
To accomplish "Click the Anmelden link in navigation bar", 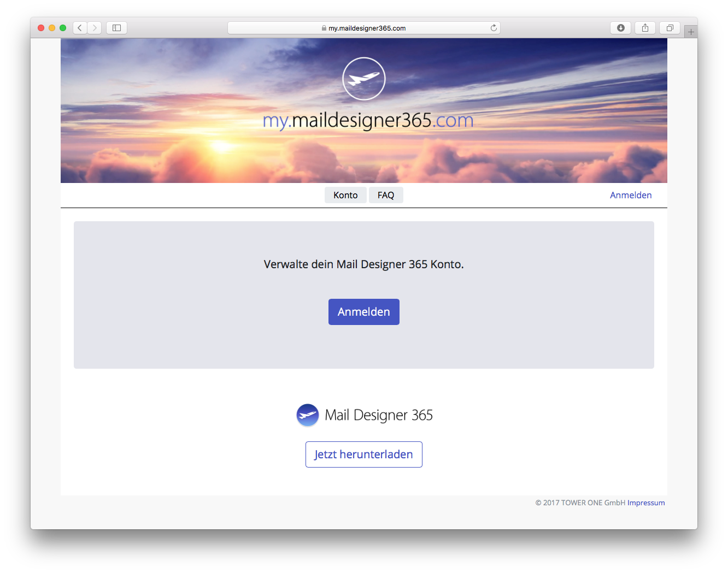I will coord(631,195).
